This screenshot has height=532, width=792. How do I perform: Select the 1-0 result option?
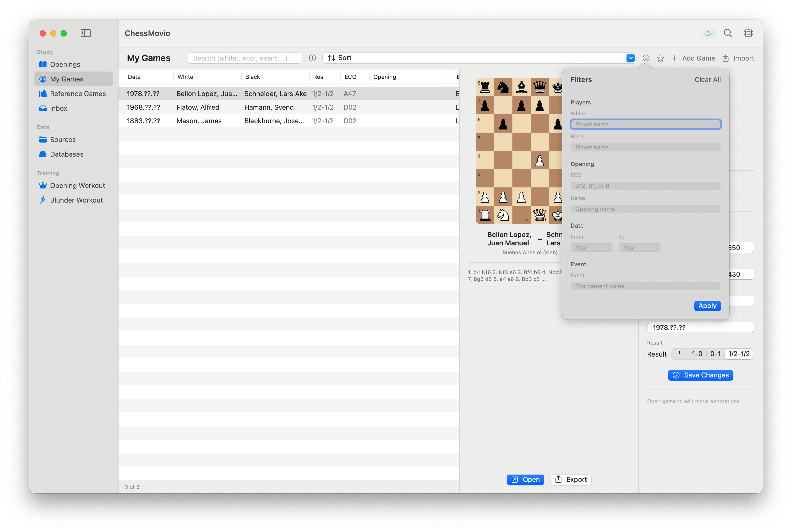point(697,354)
